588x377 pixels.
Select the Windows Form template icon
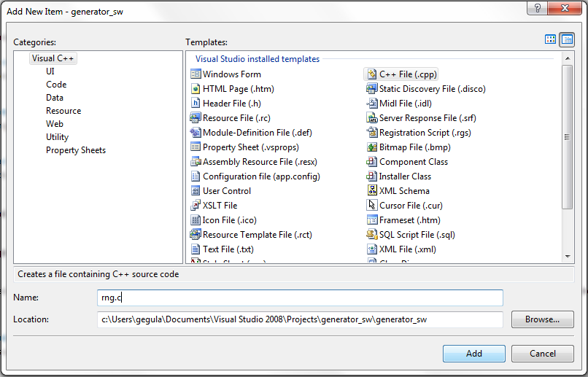[x=196, y=74]
